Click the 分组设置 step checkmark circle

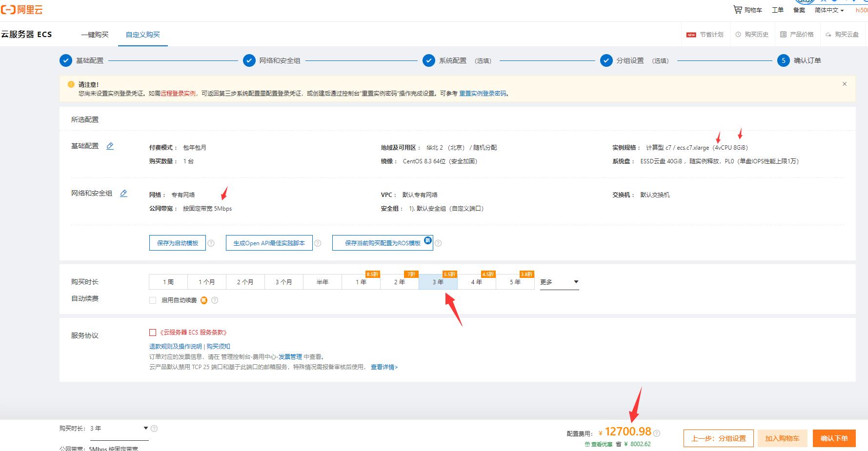pos(606,60)
